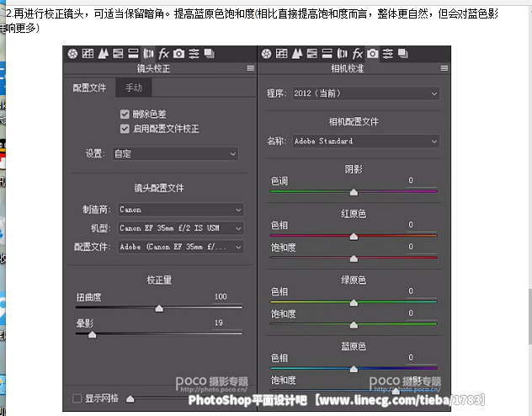Switch to 配置文件 tab
The width and height of the screenshot is (532, 416).
(89, 88)
